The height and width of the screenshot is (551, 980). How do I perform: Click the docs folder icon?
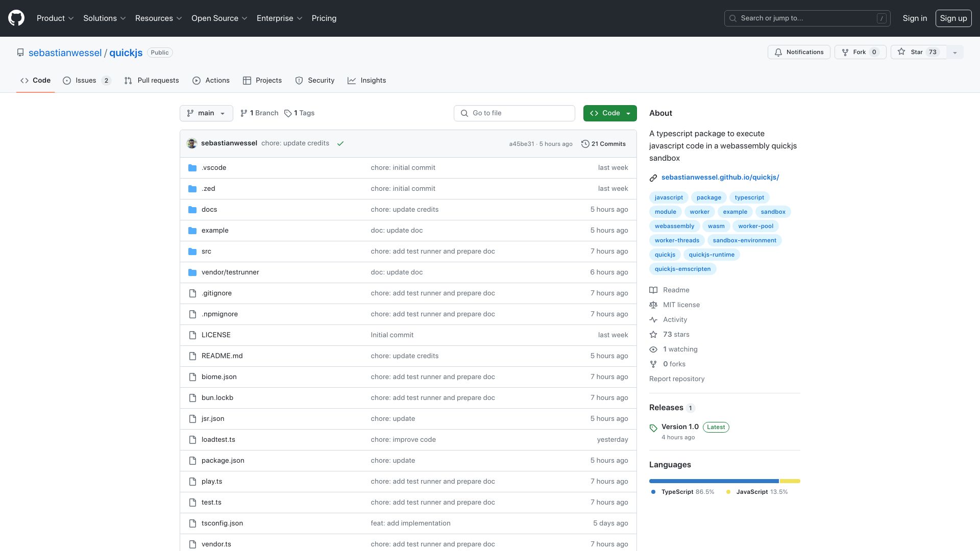(192, 210)
